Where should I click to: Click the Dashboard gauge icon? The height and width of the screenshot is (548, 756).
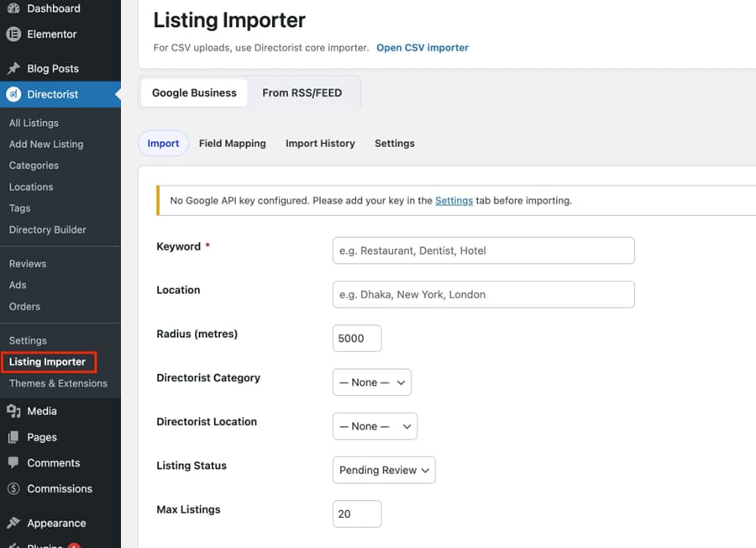[13, 8]
